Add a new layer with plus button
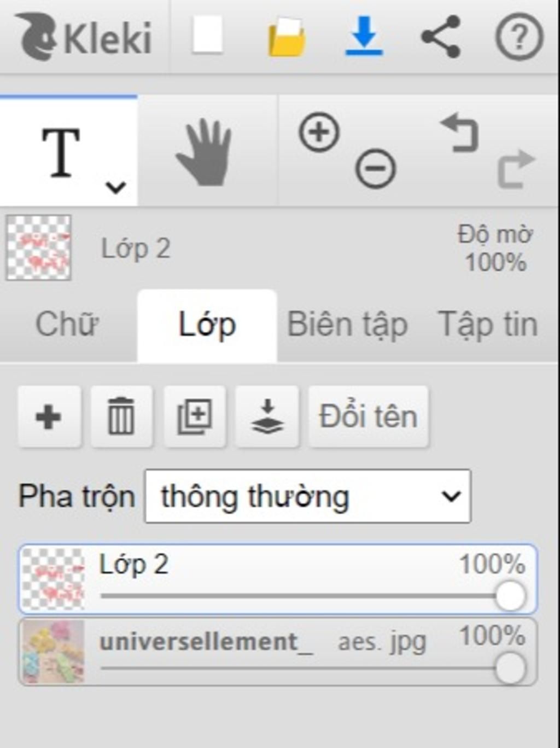Viewport: 560px width, 748px height. [49, 416]
